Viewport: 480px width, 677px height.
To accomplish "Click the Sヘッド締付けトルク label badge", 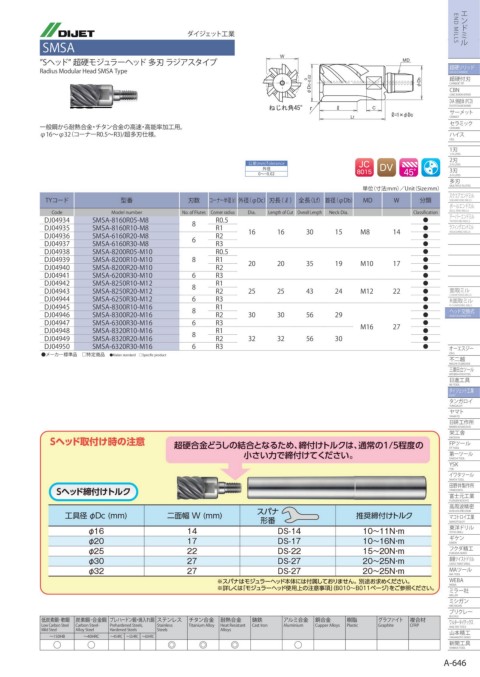I will [93, 491].
